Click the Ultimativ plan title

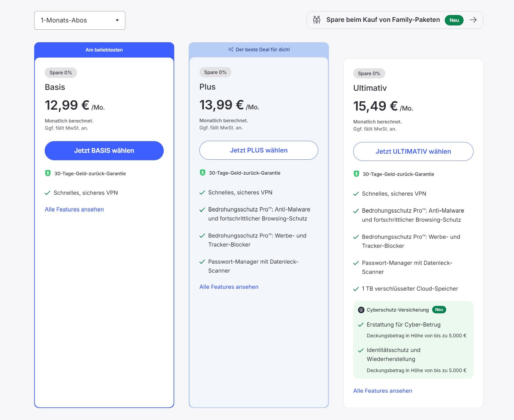pyautogui.click(x=370, y=88)
